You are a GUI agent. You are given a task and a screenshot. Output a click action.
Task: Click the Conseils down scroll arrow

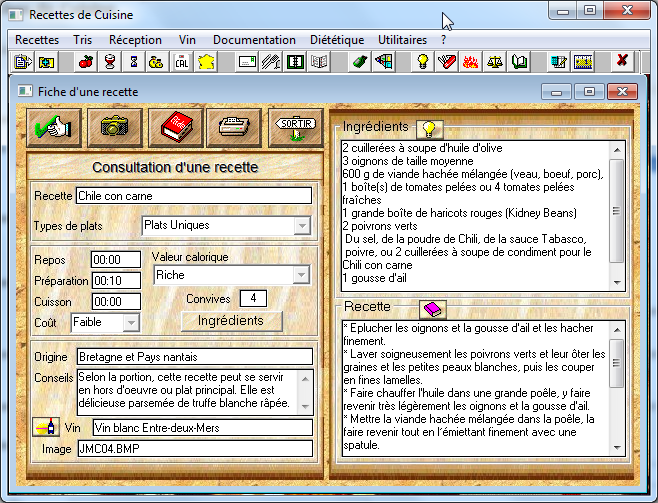pos(305,407)
